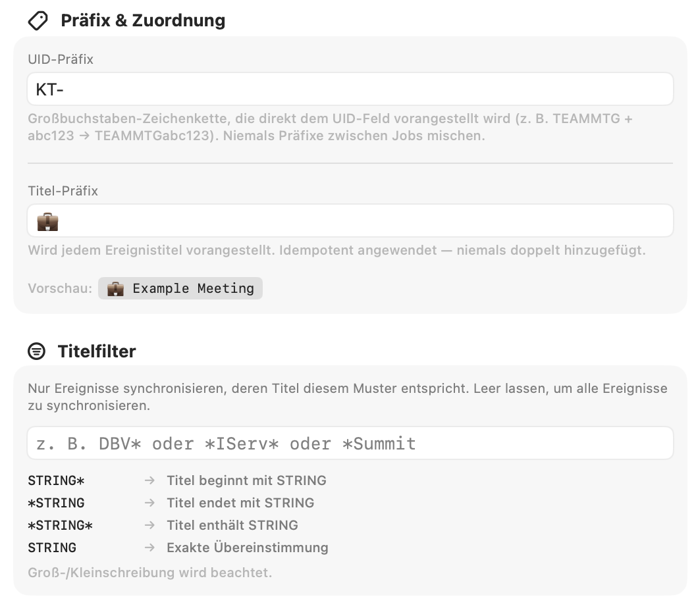Click "Titel endet mit STRING" description
Viewport: 698px width, 616px height.
240,503
